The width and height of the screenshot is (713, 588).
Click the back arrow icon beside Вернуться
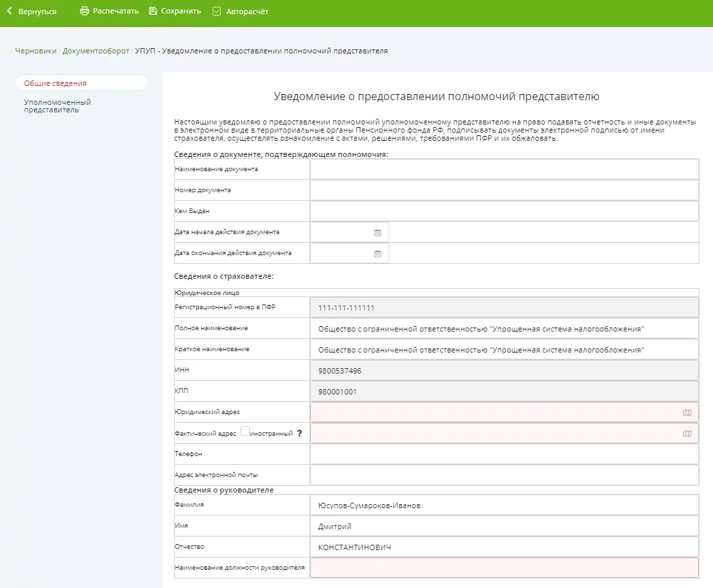click(9, 12)
